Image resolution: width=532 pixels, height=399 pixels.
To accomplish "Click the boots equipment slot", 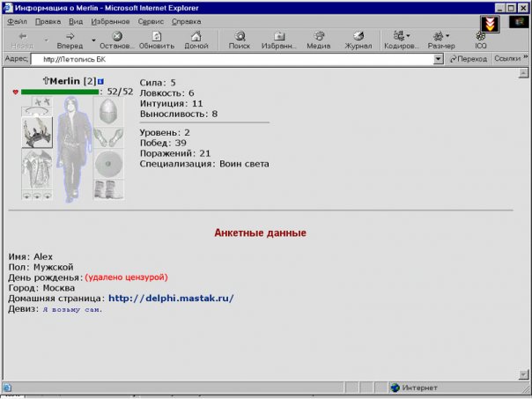I will coord(108,189).
